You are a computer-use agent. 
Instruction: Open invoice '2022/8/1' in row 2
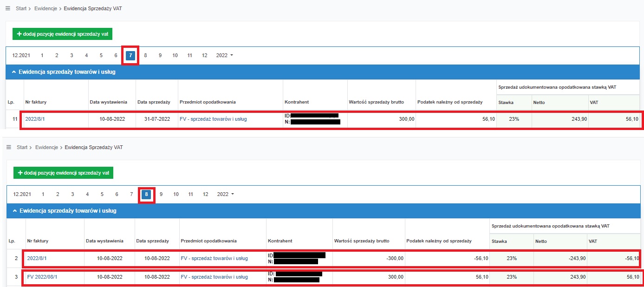[37, 258]
